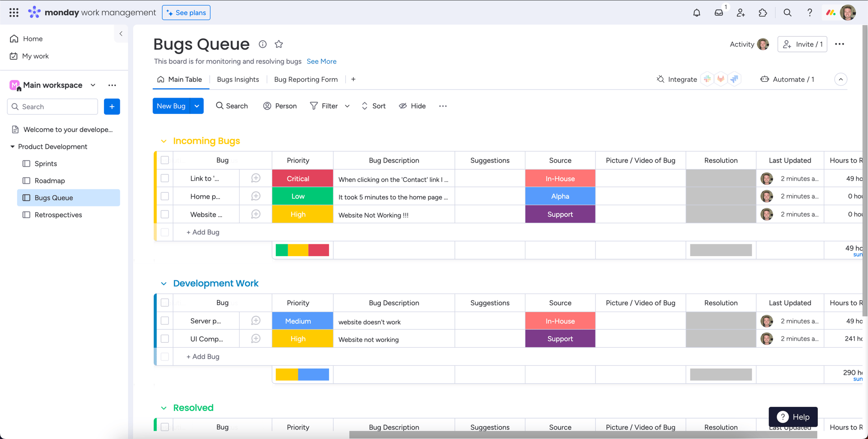Open the New Bug dropdown arrow
The width and height of the screenshot is (868, 439).
pyautogui.click(x=197, y=106)
